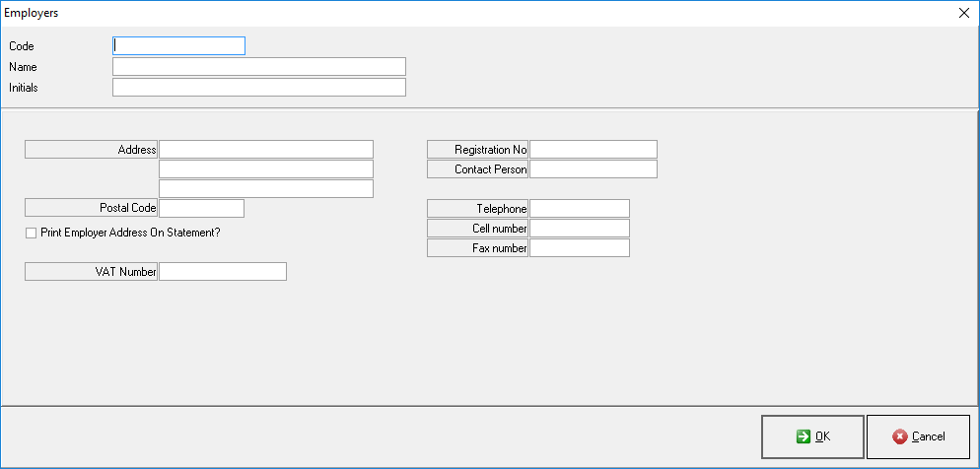Focus the Telephone input field
Viewport: 980px width, 469px height.
[x=580, y=208]
